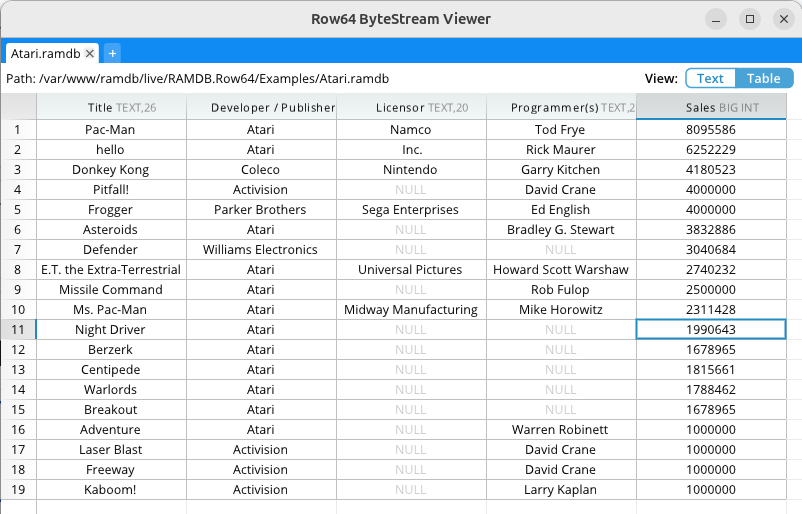Select the Inc. licensor cell

coord(411,149)
